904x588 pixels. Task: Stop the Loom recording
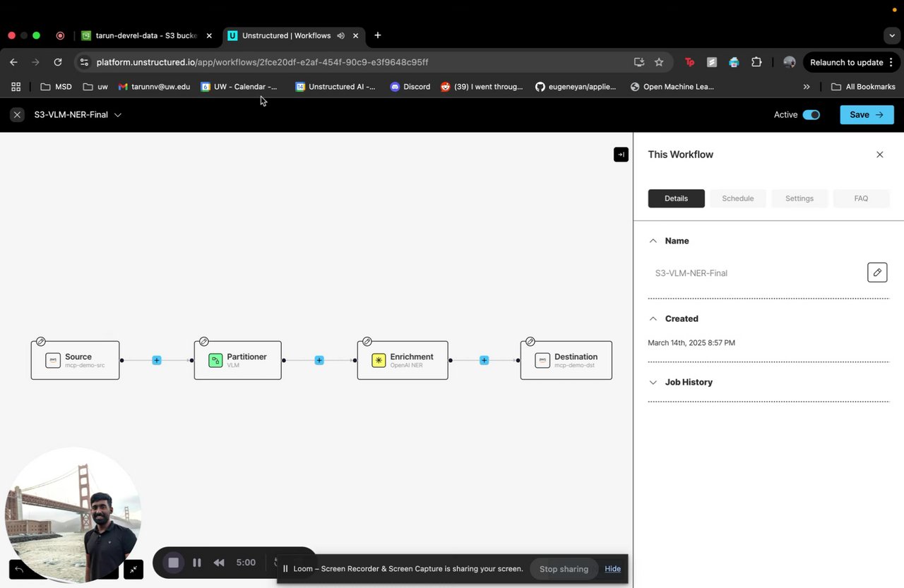pos(174,563)
